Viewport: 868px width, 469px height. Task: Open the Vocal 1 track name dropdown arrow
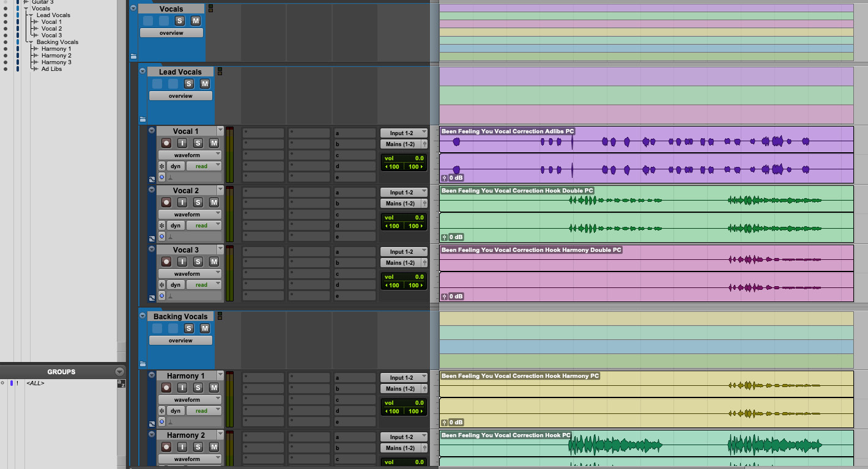[220, 131]
